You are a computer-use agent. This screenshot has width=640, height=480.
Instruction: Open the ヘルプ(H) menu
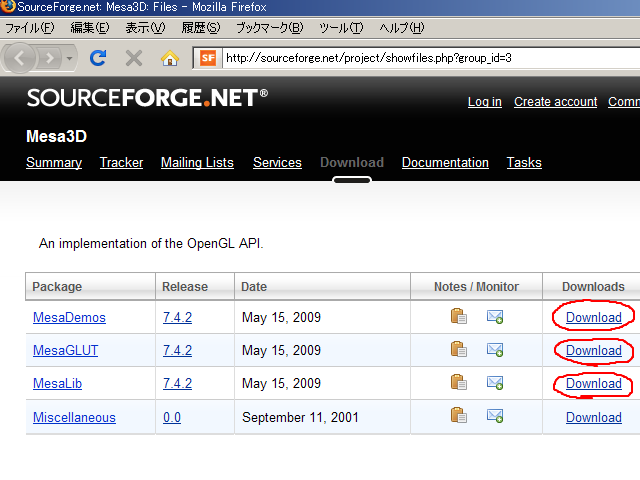tap(402, 28)
